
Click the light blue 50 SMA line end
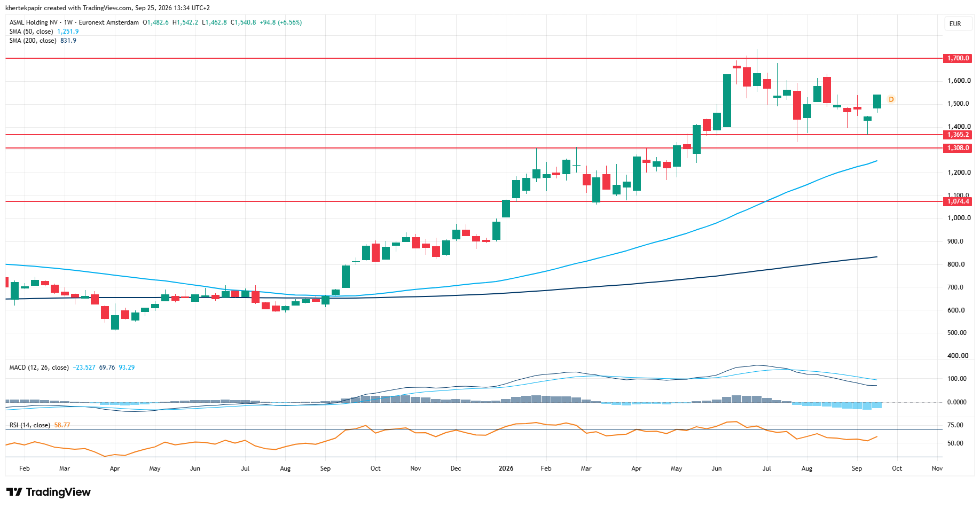click(x=876, y=161)
